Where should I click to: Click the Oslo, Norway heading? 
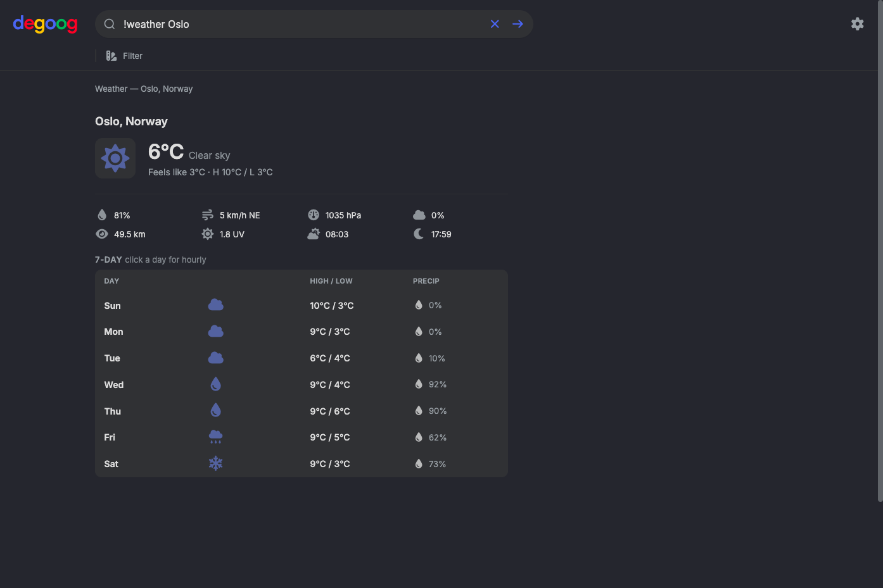click(131, 122)
